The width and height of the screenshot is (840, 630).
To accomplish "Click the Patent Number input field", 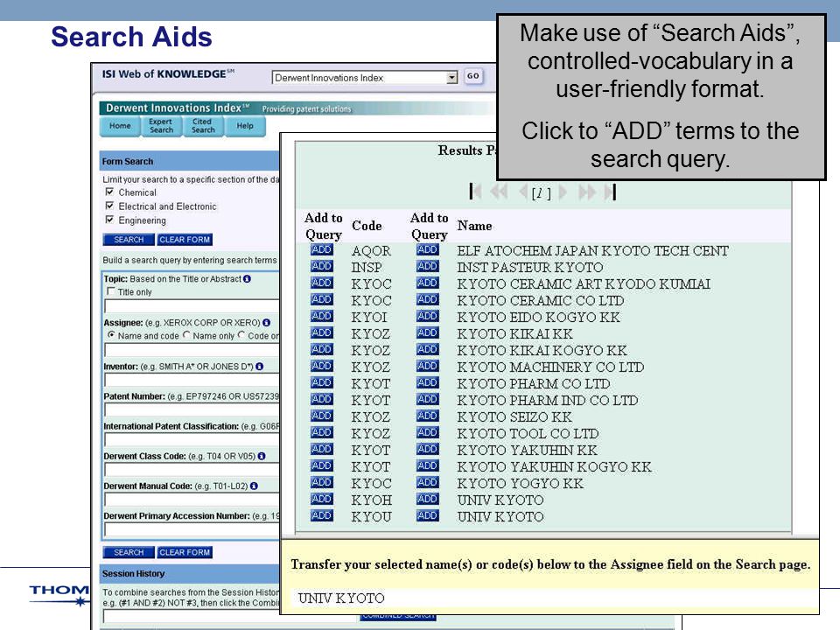I will (x=192, y=410).
